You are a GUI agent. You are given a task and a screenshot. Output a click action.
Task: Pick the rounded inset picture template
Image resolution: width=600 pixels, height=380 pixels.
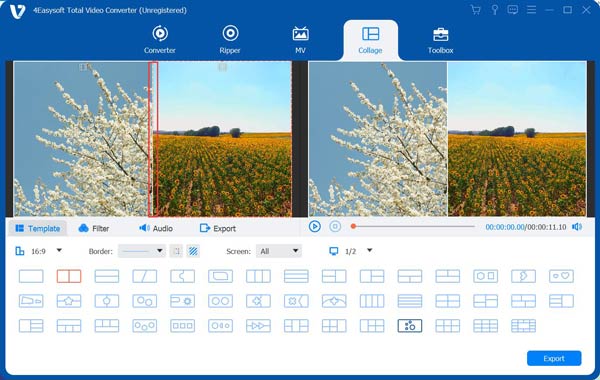220,276
